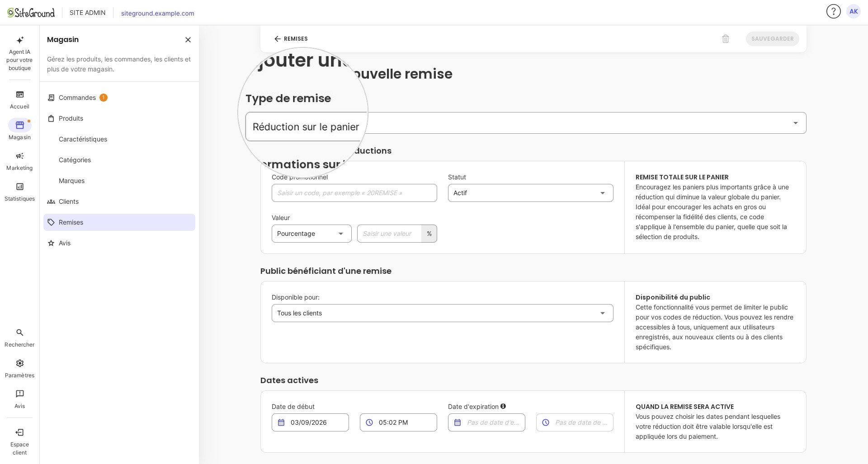Go to Espace client
Image resolution: width=868 pixels, height=464 pixels.
[x=20, y=442]
